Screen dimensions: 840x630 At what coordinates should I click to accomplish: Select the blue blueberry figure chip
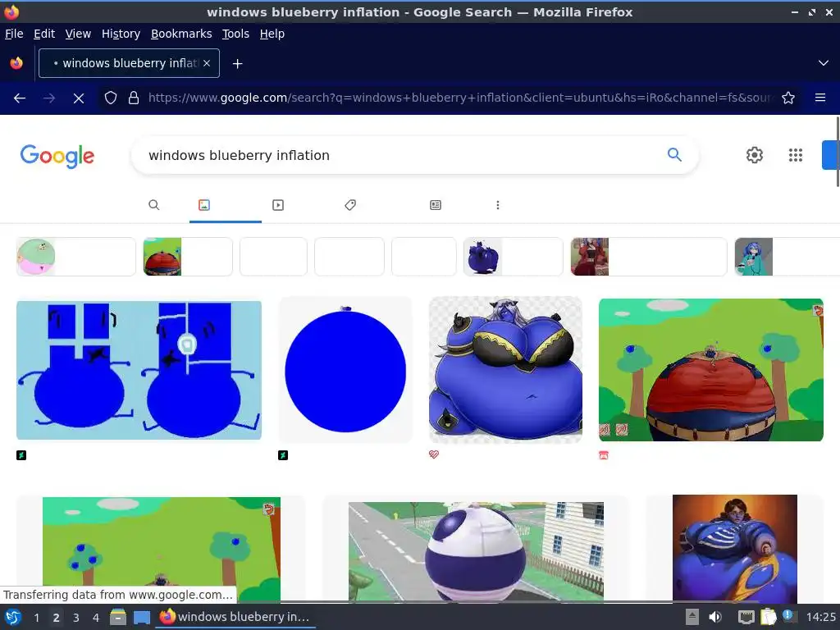click(514, 257)
